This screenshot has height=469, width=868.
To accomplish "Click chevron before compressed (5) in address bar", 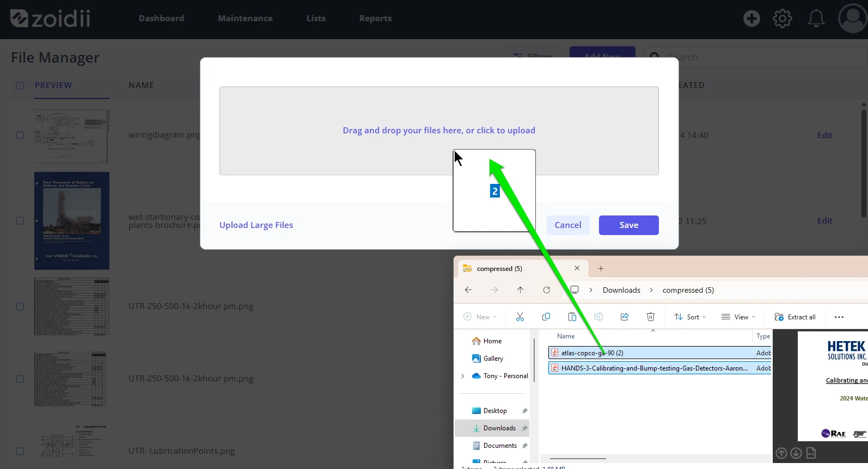I will 651,290.
